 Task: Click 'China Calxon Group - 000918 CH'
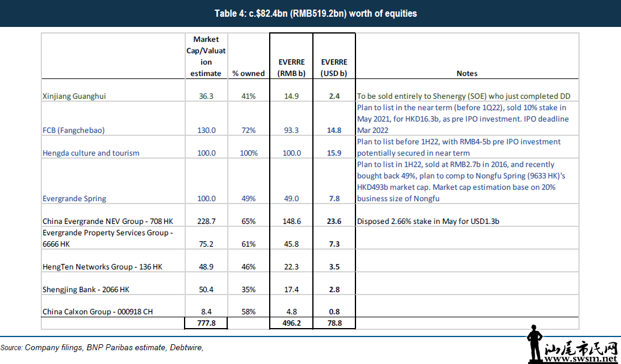pos(98,312)
